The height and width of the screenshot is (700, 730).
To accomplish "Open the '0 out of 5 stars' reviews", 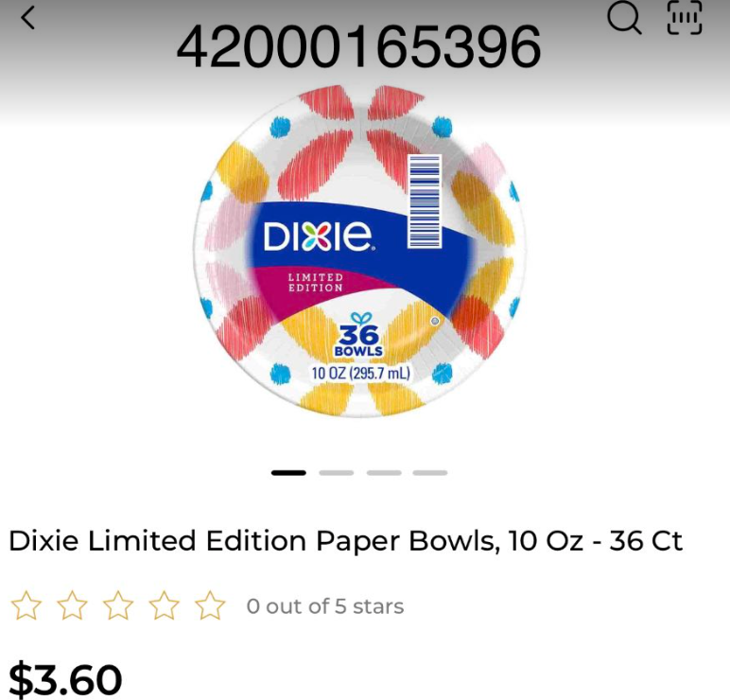I will pyautogui.click(x=325, y=606).
